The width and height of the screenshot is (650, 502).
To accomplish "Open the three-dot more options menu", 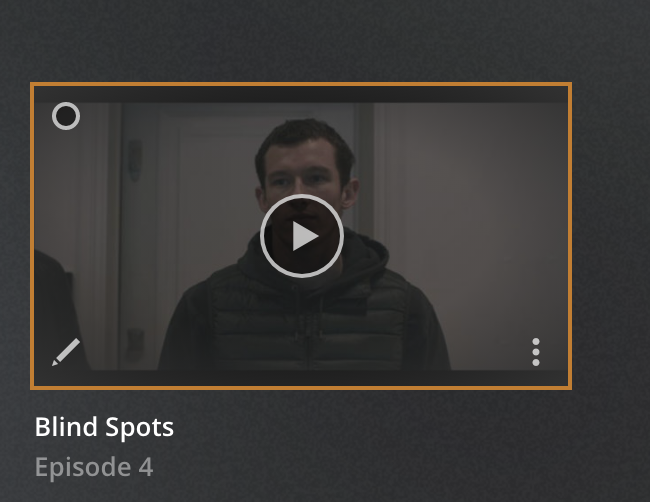I will tap(536, 352).
